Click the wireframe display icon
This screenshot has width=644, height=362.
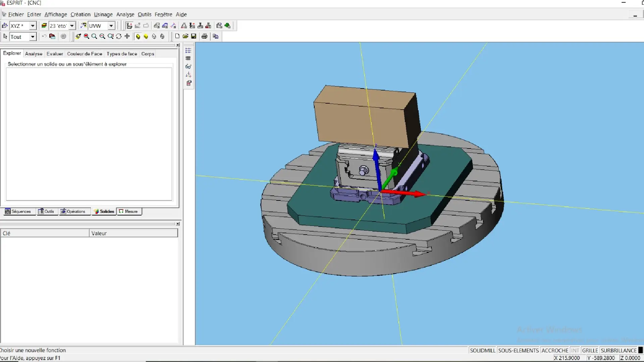coord(154,36)
